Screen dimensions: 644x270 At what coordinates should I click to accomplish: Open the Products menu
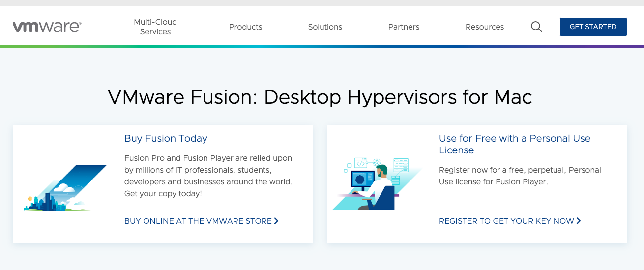pos(245,27)
